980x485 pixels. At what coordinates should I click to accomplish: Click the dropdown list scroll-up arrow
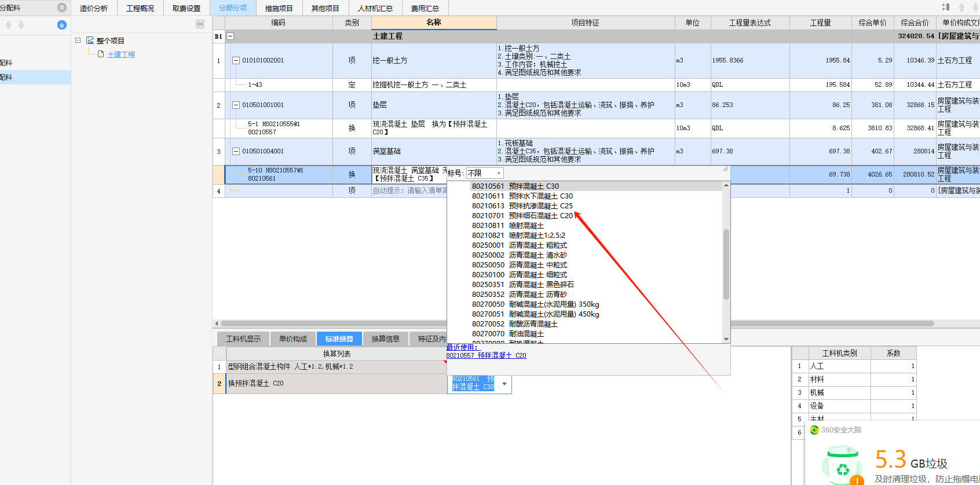(x=726, y=186)
